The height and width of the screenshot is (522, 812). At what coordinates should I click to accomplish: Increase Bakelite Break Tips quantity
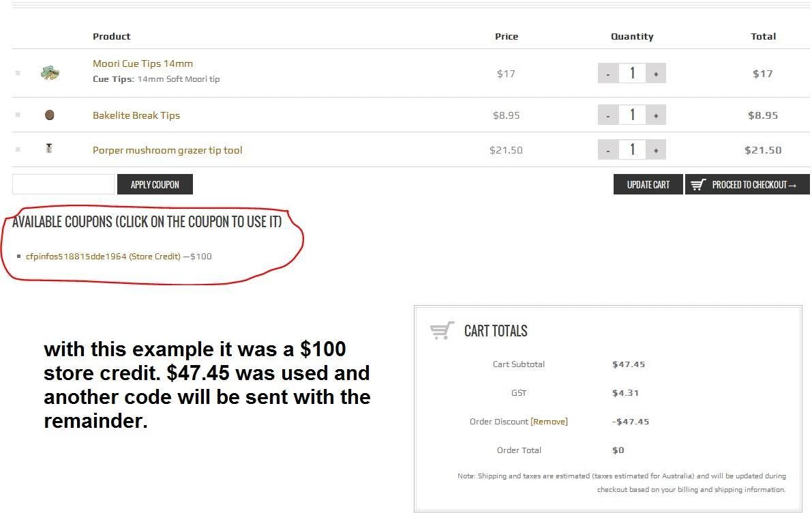(656, 115)
